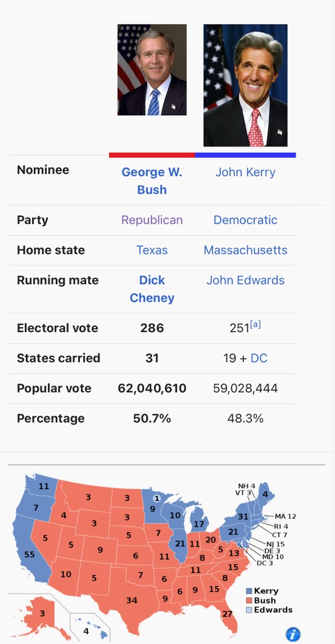Open the Democratic party link
The image size is (335, 644).
(246, 220)
